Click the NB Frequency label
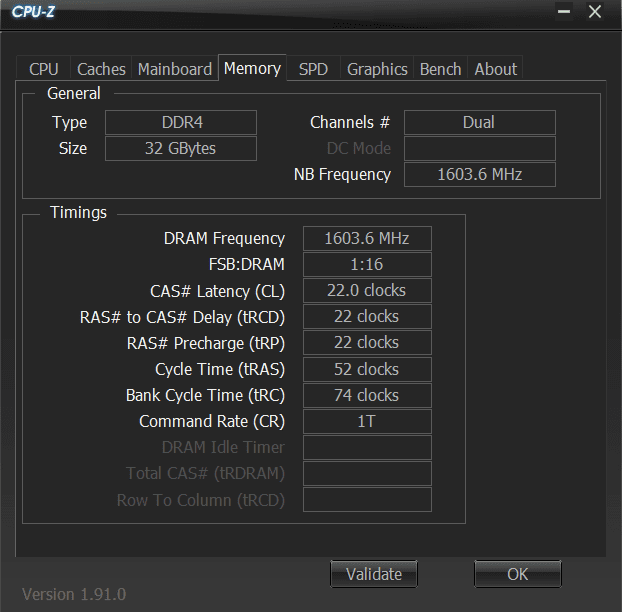Image resolution: width=622 pixels, height=612 pixels. click(x=342, y=175)
